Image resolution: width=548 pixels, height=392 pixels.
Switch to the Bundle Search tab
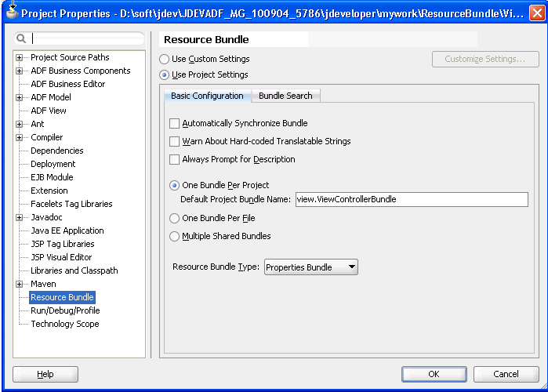pos(285,96)
